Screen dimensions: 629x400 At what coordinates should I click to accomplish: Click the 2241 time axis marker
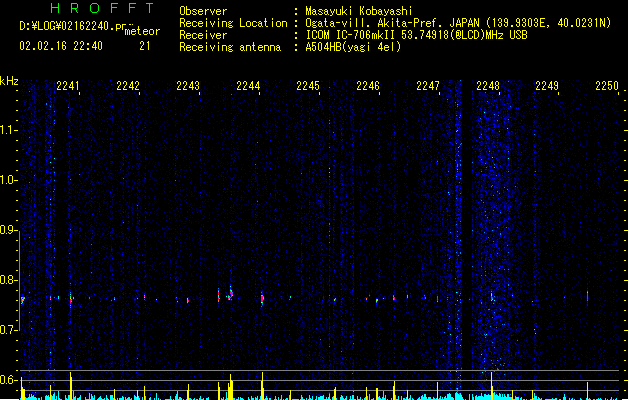[x=68, y=86]
